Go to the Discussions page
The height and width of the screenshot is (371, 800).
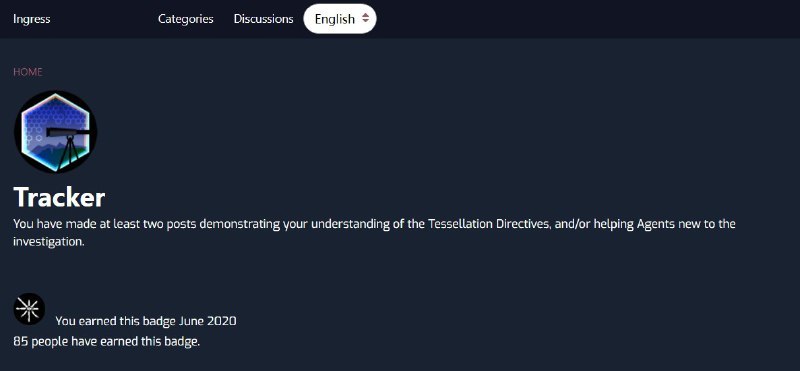click(263, 19)
